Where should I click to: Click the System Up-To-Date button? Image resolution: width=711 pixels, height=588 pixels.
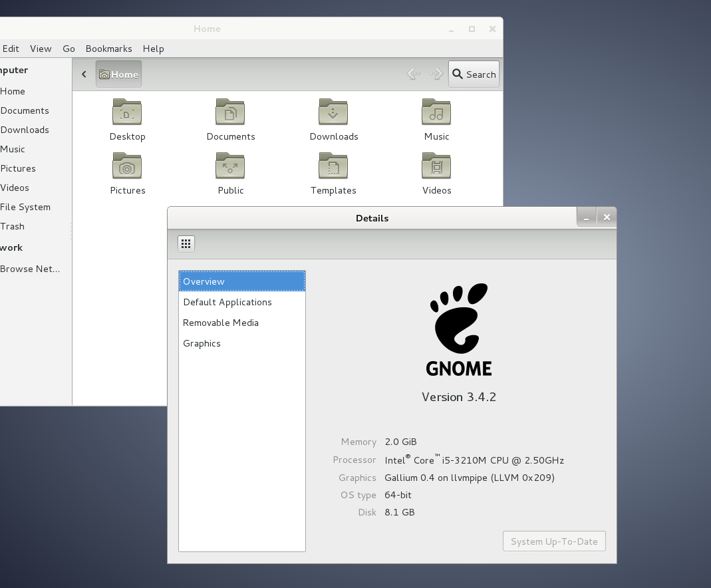554,541
